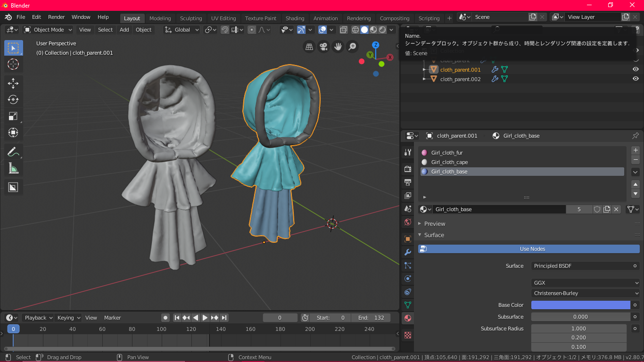644x362 pixels.
Task: Open the View Layer properties tab
Action: 408,195
